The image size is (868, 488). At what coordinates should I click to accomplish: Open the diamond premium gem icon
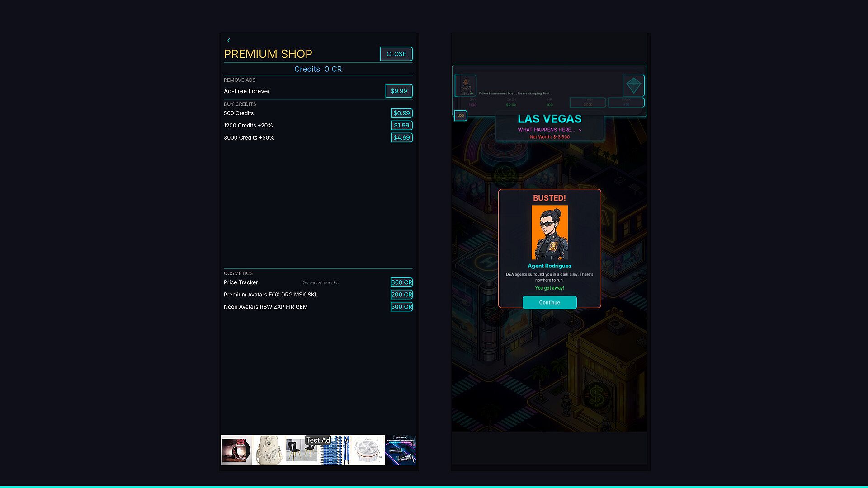click(x=633, y=85)
